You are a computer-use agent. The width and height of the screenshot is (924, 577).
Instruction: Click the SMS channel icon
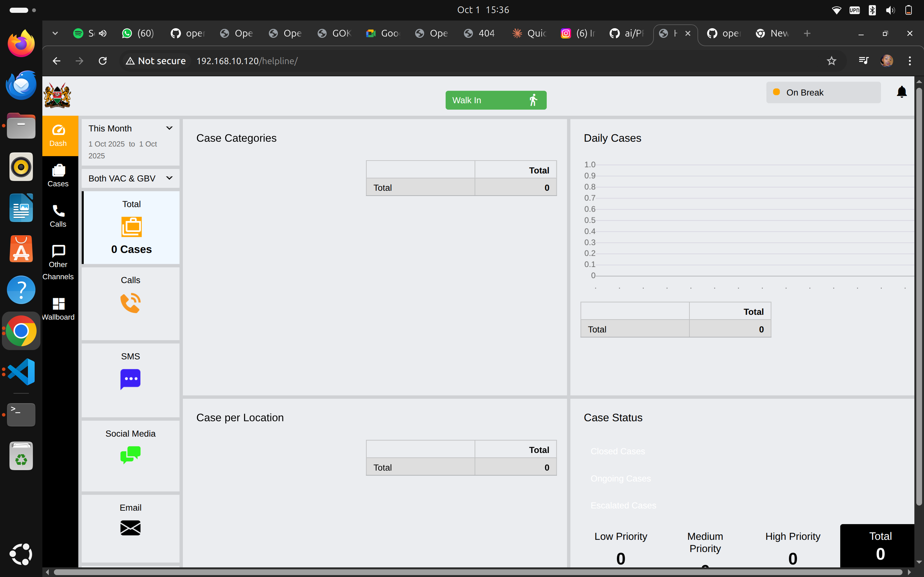tap(130, 379)
